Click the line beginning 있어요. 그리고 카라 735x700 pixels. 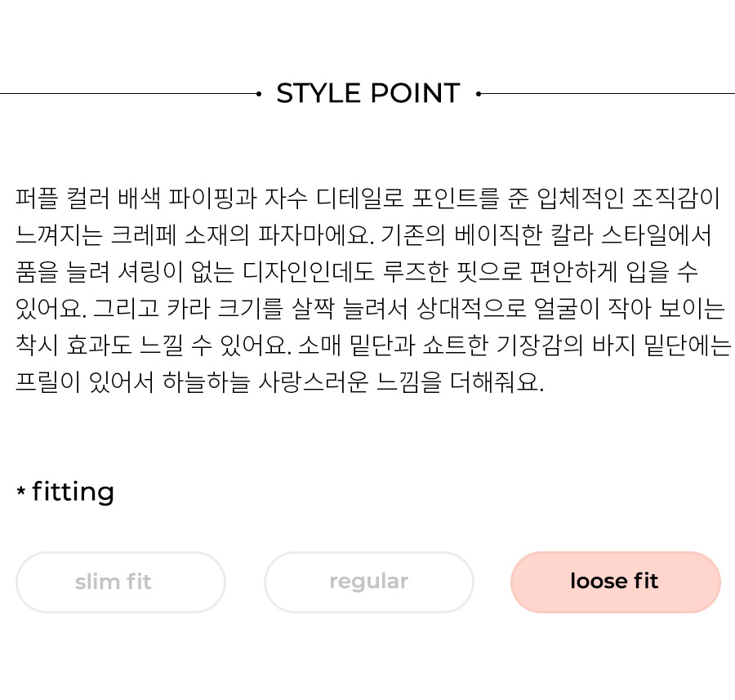point(370,309)
